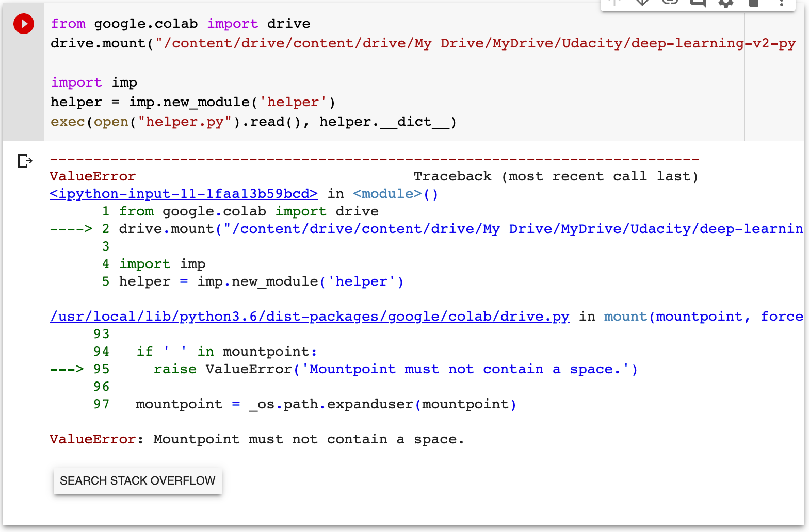Click 'Traceback (most recent call last)' text
Image resolution: width=809 pixels, height=532 pixels.
click(x=556, y=176)
